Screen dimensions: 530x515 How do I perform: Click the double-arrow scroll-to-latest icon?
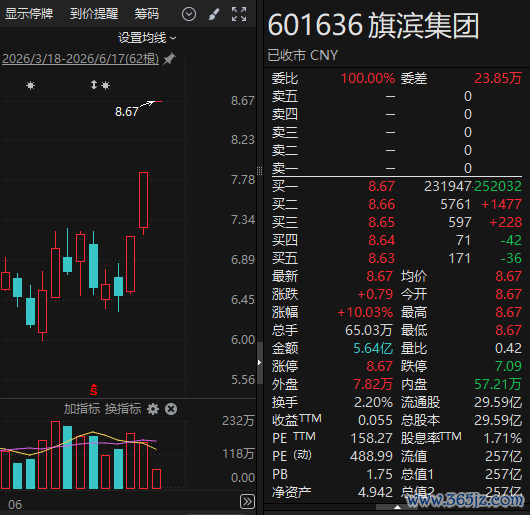coord(247,501)
